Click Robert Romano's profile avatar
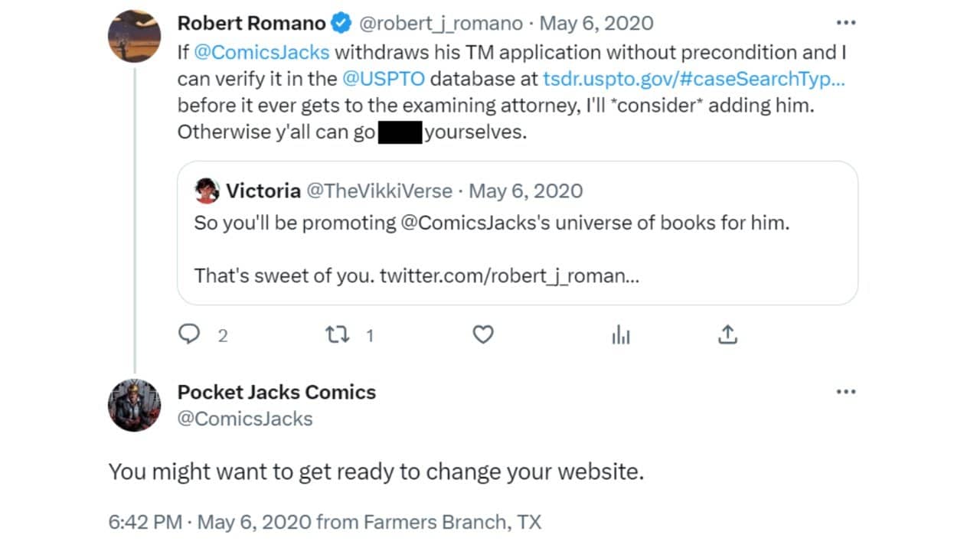 (x=135, y=36)
